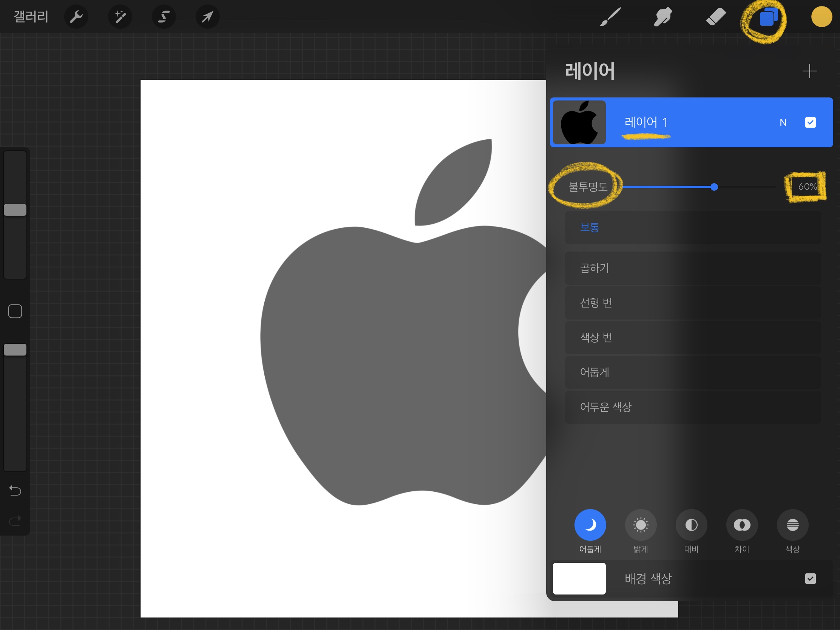Open the 밝게 blend mode category

[641, 525]
